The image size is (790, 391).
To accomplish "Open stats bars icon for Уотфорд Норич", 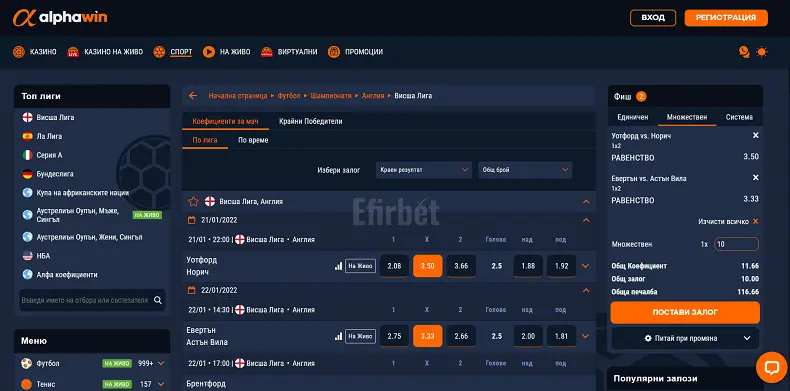I will [x=338, y=266].
